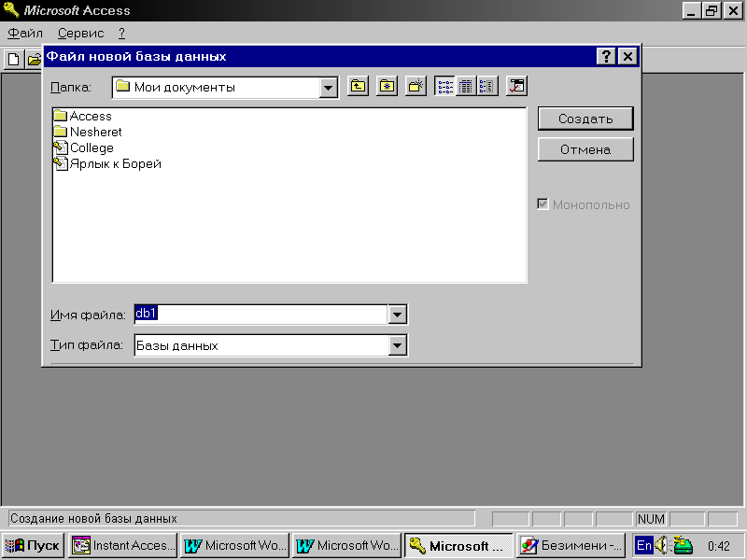This screenshot has height=560, width=747.
Task: Click the Имя файла text field
Action: pyautogui.click(x=261, y=315)
